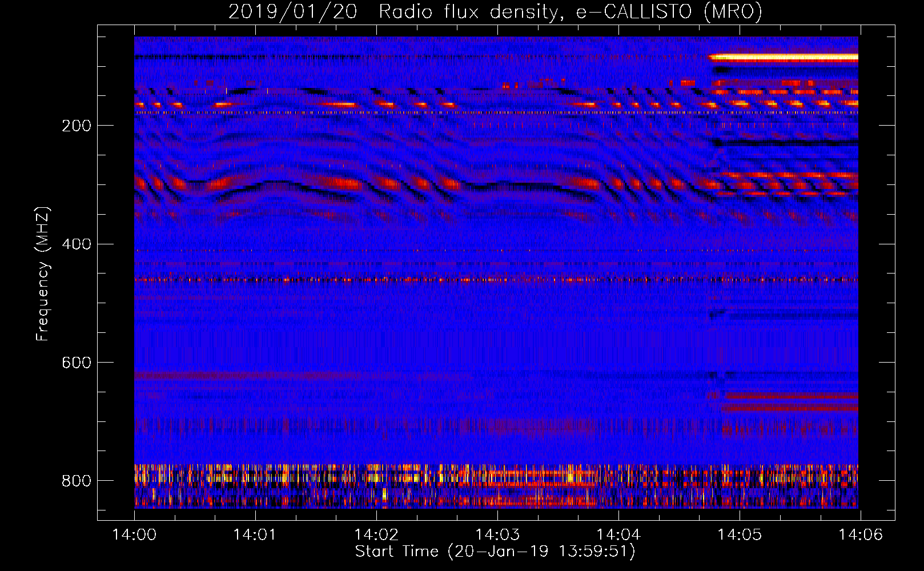Click the 200 frequency tick label
This screenshot has width=924, height=571.
tap(77, 126)
